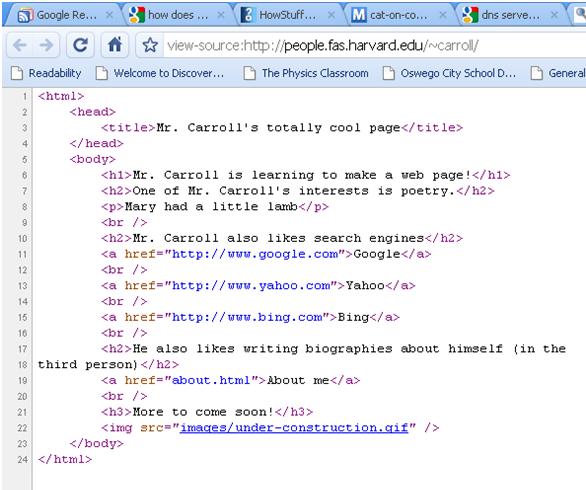Switch to the HowStuff... tab
The width and height of the screenshot is (586, 490).
point(287,15)
